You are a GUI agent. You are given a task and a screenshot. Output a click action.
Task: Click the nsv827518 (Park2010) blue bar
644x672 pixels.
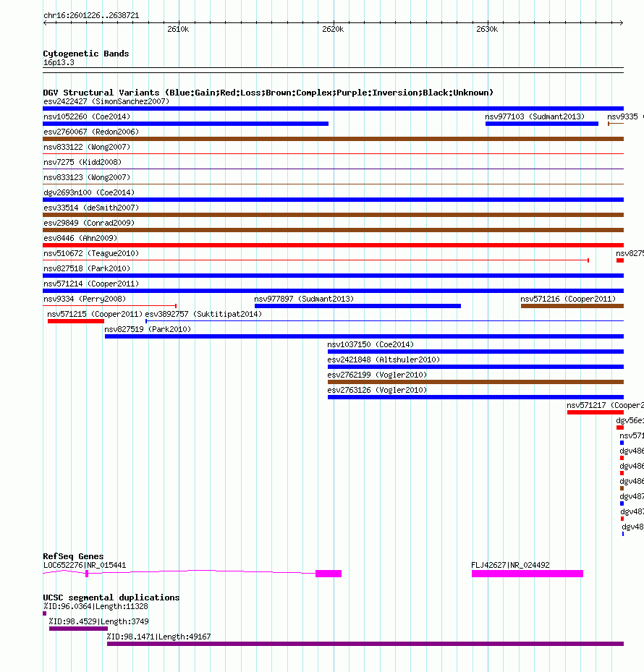click(x=333, y=276)
